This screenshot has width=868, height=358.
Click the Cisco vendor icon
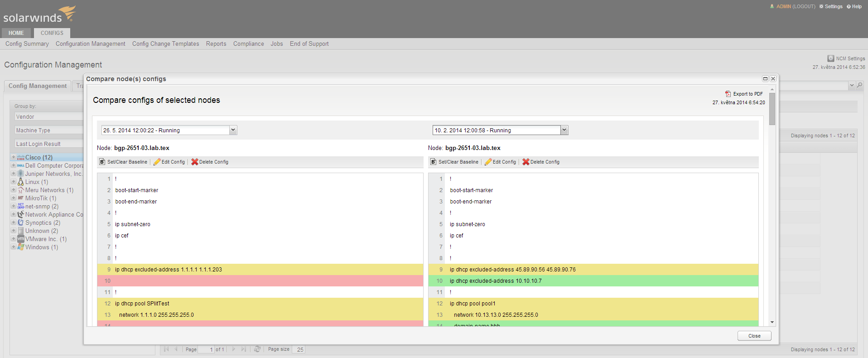20,158
